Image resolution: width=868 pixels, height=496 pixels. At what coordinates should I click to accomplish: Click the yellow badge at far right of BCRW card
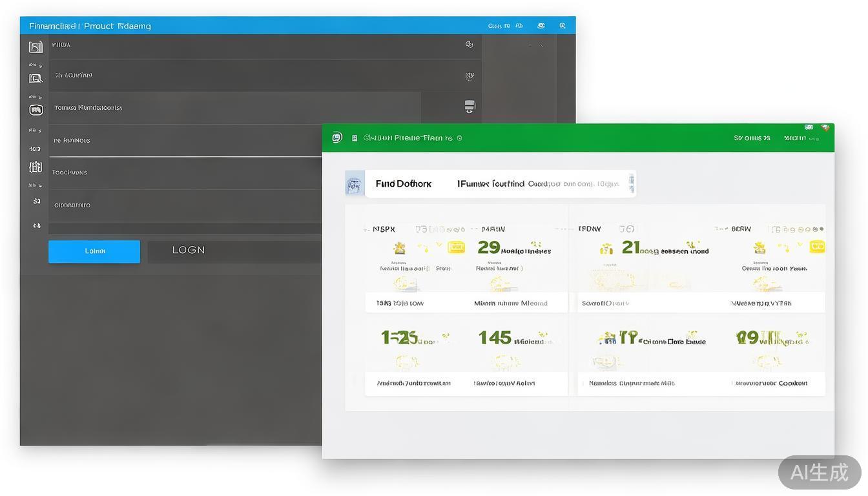pyautogui.click(x=817, y=247)
